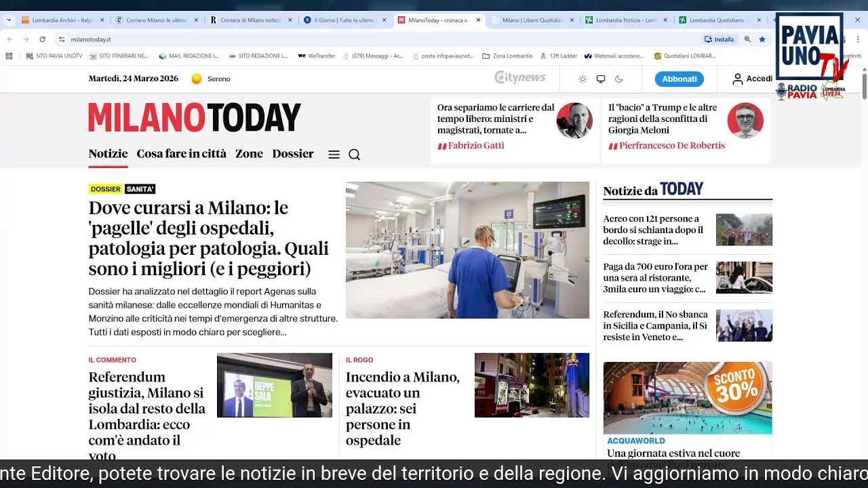This screenshot has width=868, height=488.
Task: Open the (379) Messaggi bookmark
Action: (x=373, y=56)
